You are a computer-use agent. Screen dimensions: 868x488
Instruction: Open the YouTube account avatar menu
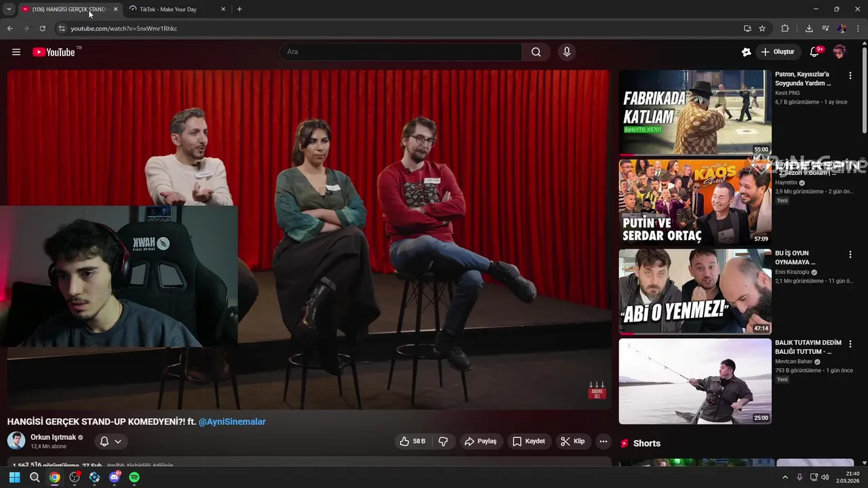pyautogui.click(x=840, y=52)
